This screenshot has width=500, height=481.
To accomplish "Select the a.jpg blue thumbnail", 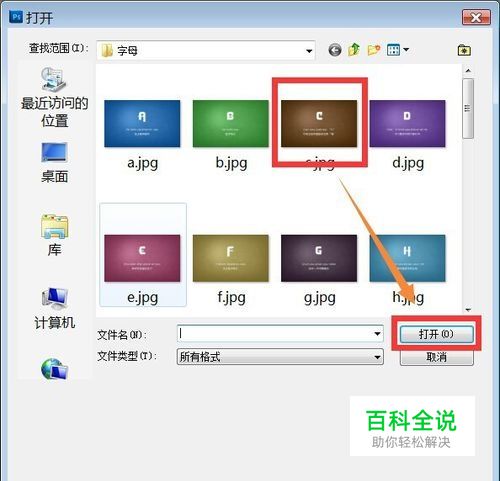I will tap(142, 124).
